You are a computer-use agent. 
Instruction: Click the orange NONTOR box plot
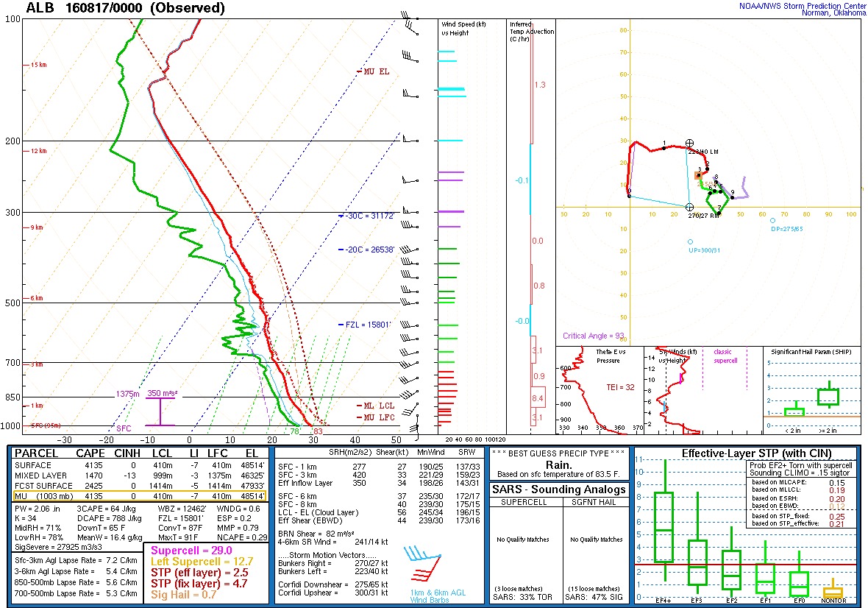click(x=833, y=592)
